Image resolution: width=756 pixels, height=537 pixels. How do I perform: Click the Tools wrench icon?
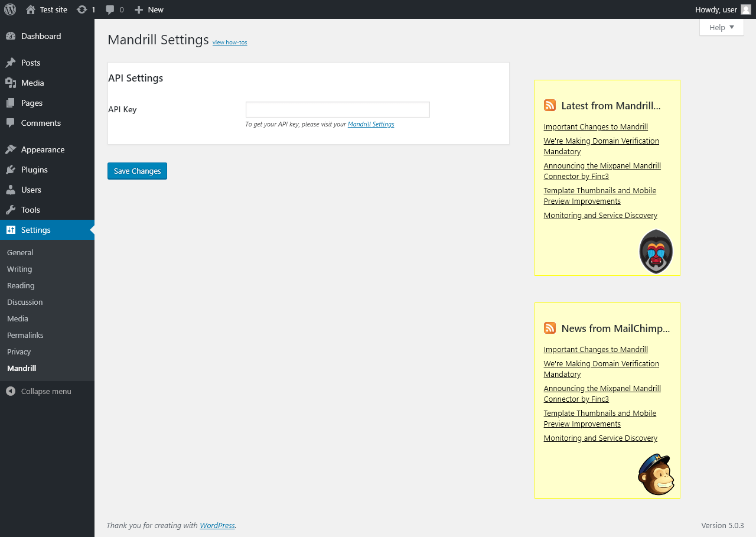tap(11, 210)
